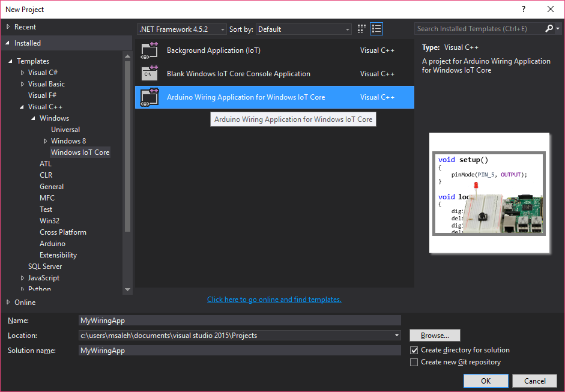Open the Sort by Default dropdown

click(303, 29)
